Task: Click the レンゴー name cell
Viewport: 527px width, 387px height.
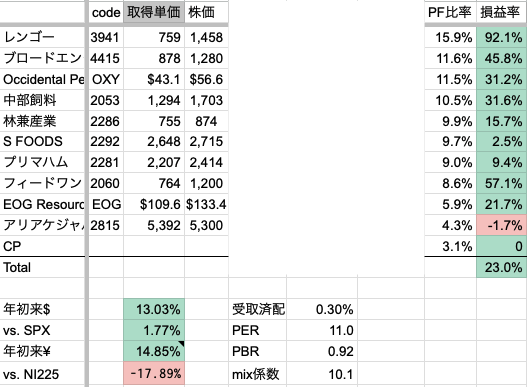Action: pyautogui.click(x=42, y=37)
